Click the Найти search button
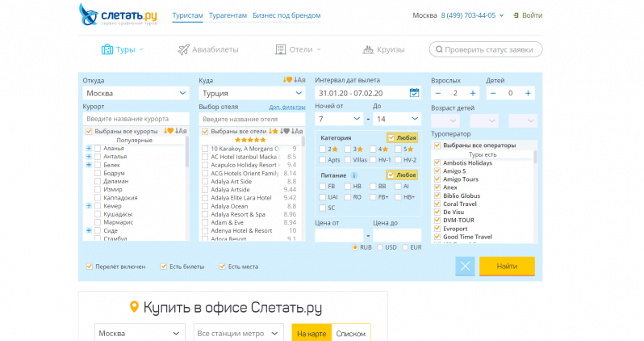Image resolution: width=644 pixels, height=341 pixels. click(x=507, y=266)
